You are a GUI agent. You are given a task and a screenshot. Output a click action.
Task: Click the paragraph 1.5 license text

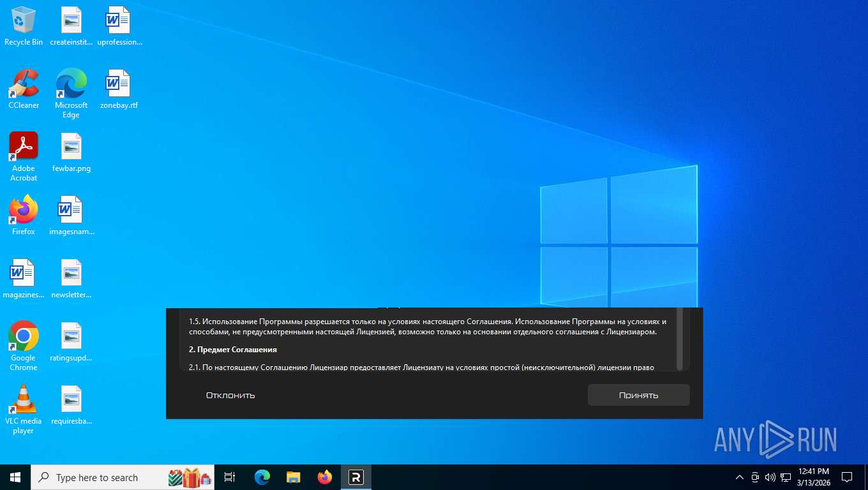(x=428, y=327)
